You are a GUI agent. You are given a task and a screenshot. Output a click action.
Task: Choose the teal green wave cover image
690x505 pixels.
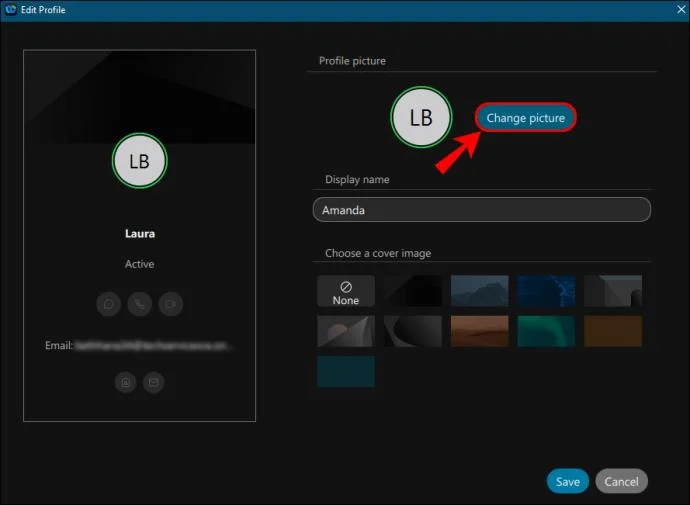547,331
